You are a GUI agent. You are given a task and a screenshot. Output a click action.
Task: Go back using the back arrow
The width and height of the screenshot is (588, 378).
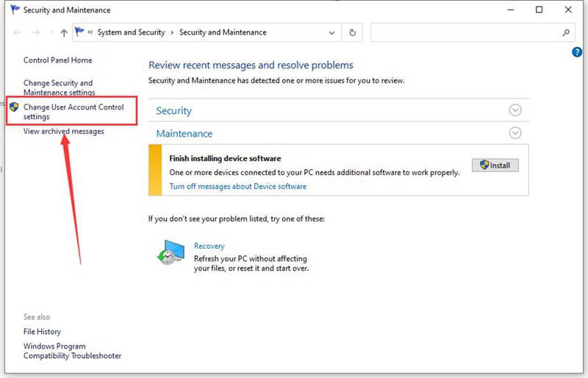(17, 32)
